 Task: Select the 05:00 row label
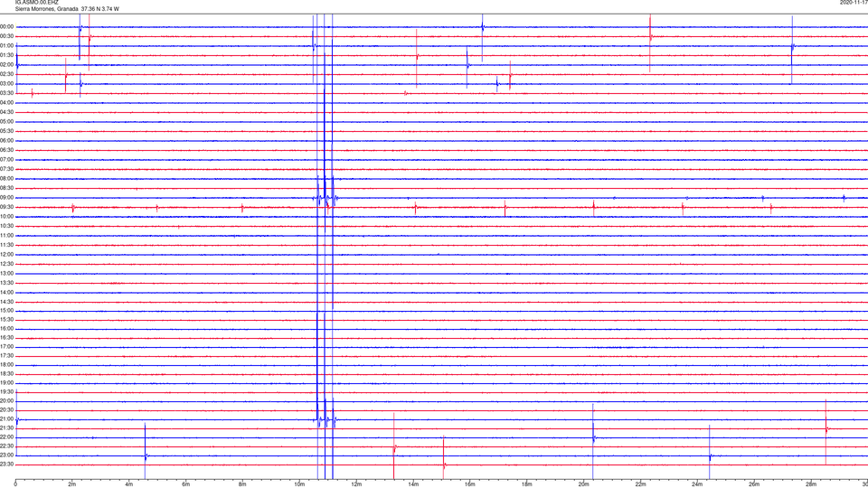[7, 122]
